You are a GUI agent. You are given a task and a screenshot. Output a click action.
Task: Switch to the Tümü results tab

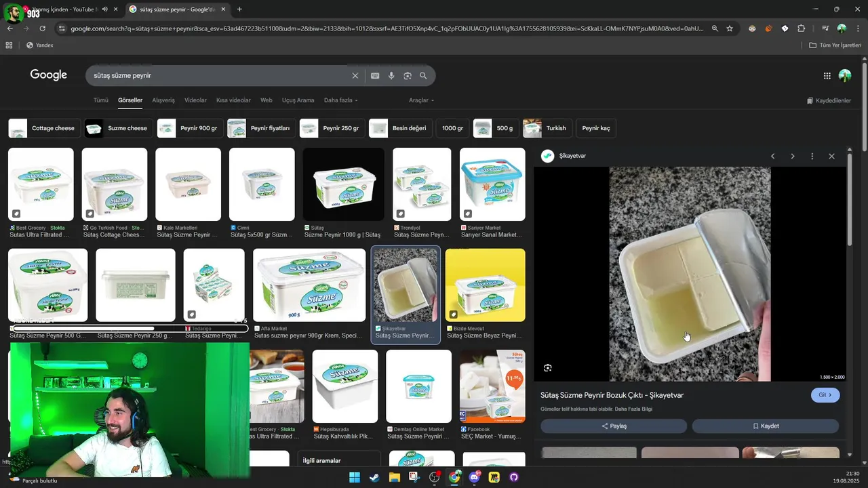101,100
